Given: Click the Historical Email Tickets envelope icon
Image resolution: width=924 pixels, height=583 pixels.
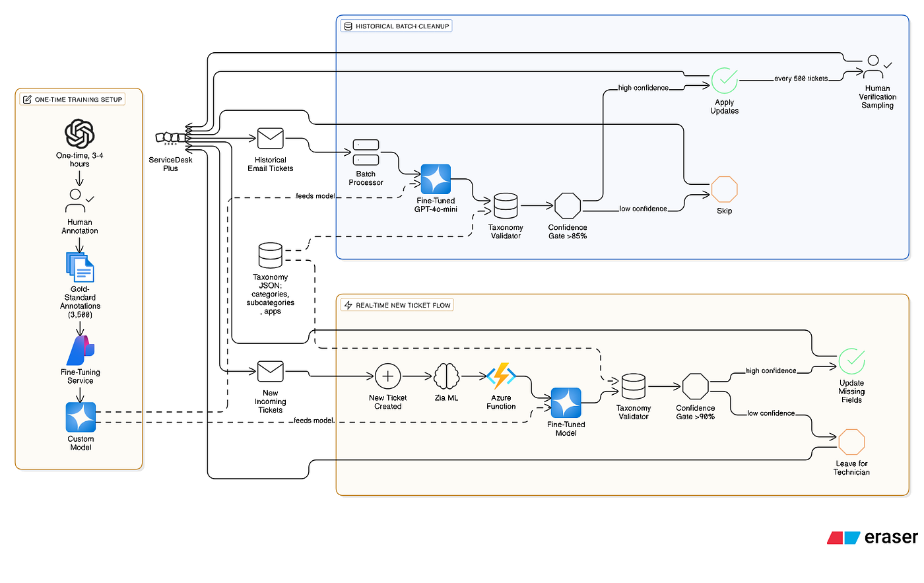Looking at the screenshot, I should coord(271,139).
